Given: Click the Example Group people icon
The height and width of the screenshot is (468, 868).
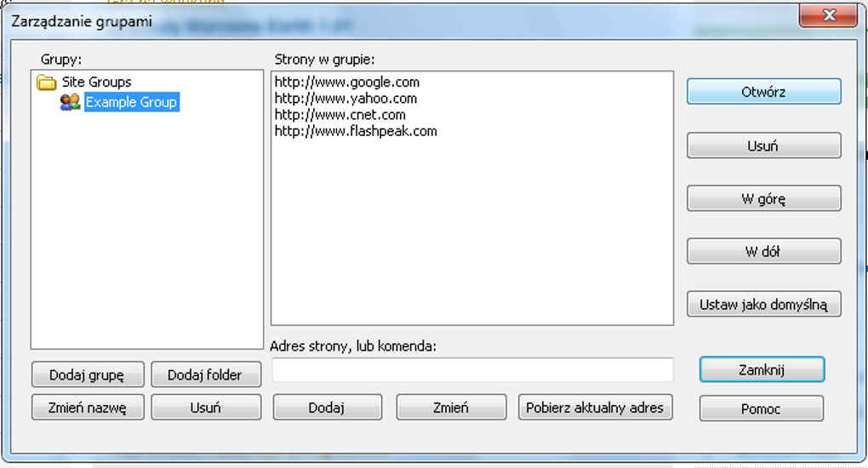Looking at the screenshot, I should click(x=71, y=102).
